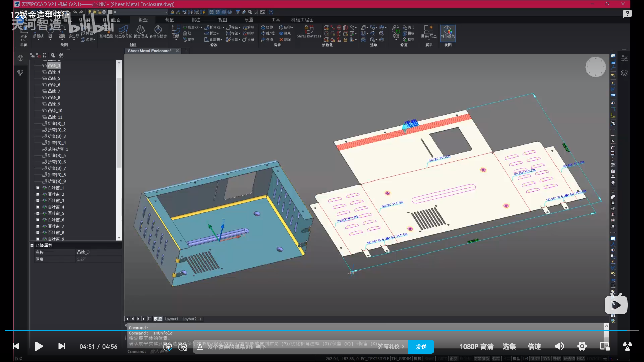Click the help question mark speech icon
644x362 pixels.
click(x=627, y=14)
